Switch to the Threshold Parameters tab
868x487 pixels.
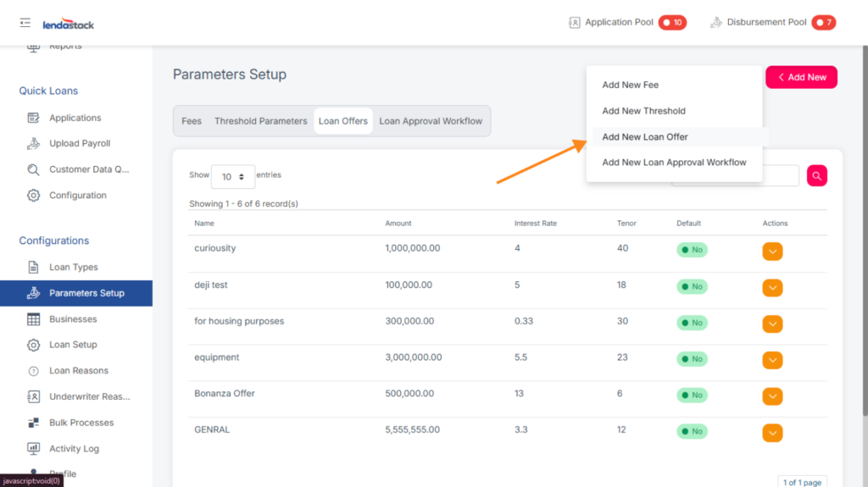(260, 121)
